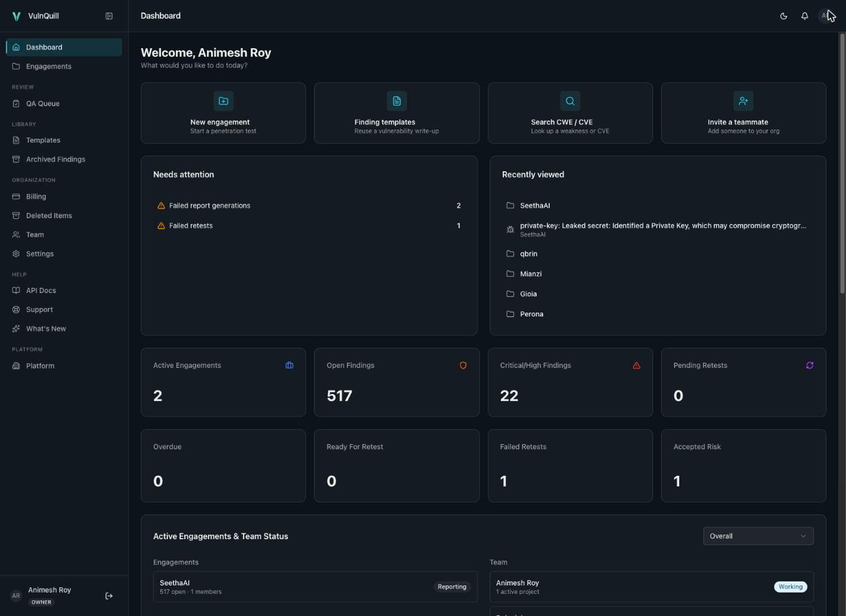Click the 'Finding templates' card title
The width and height of the screenshot is (846, 616).
tap(385, 122)
